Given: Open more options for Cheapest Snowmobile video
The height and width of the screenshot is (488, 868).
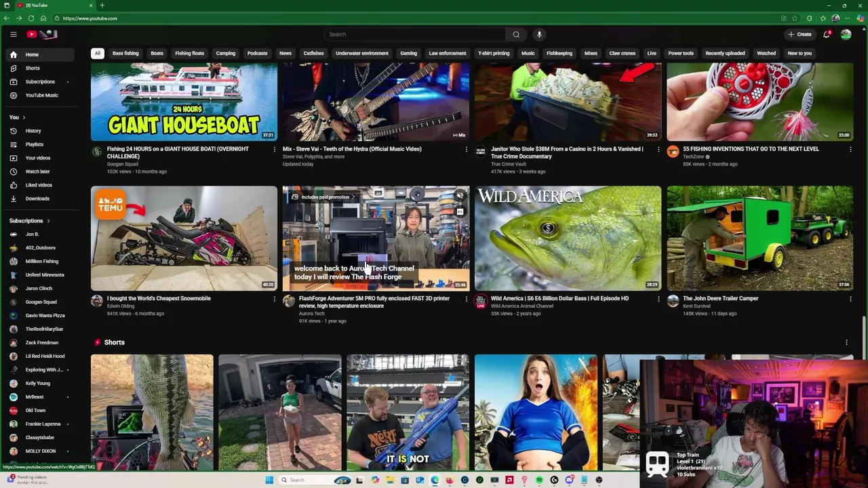Looking at the screenshot, I should [x=274, y=299].
